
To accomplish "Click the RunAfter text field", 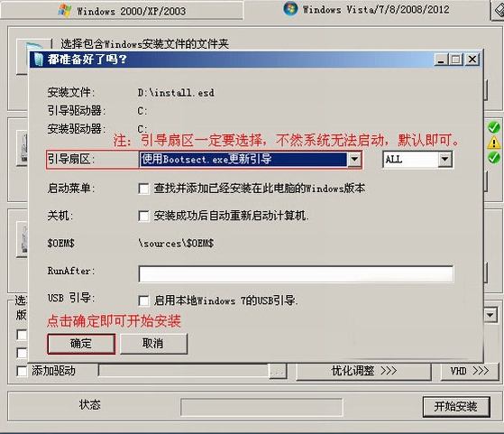I will click(x=296, y=273).
